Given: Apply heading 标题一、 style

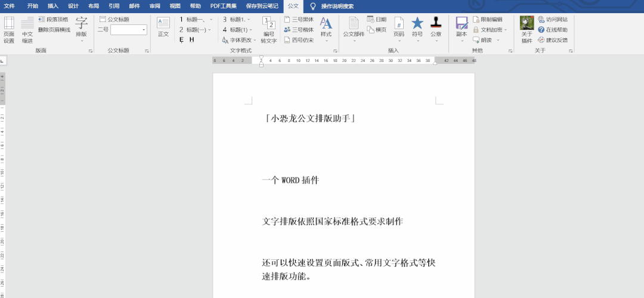Looking at the screenshot, I should (x=192, y=19).
